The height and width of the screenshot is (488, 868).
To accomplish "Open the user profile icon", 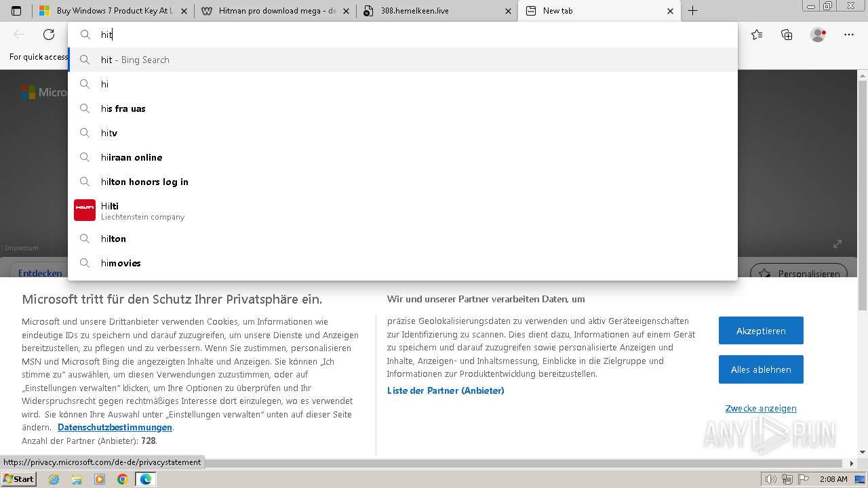I will (818, 35).
